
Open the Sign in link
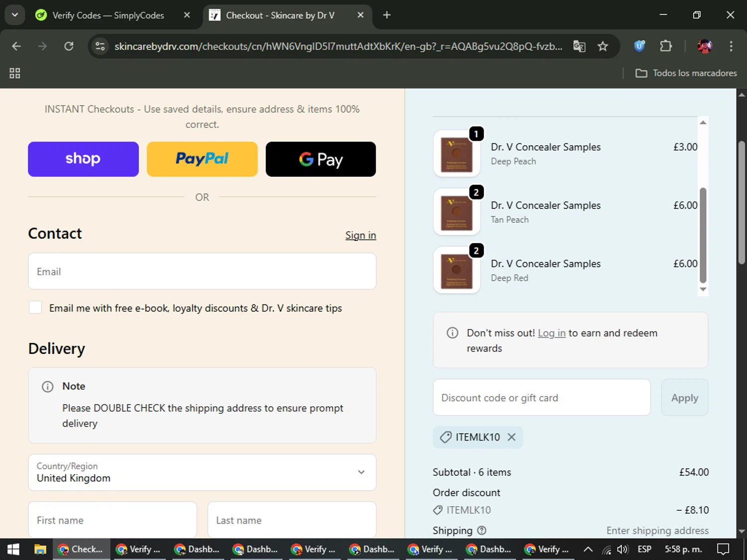361,235
